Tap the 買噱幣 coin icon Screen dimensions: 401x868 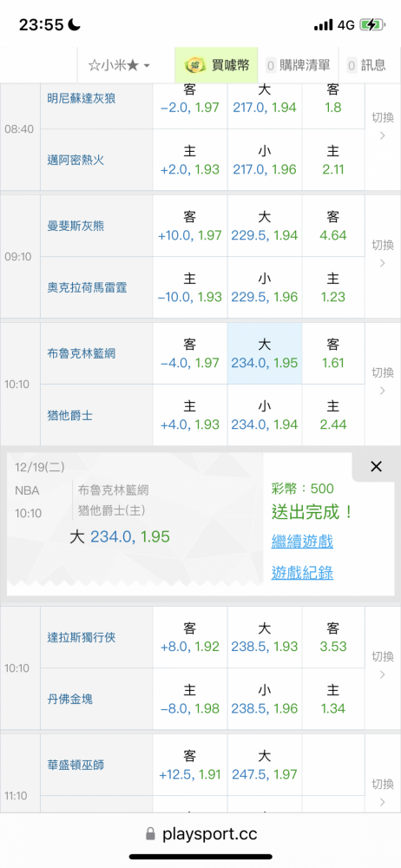[195, 65]
